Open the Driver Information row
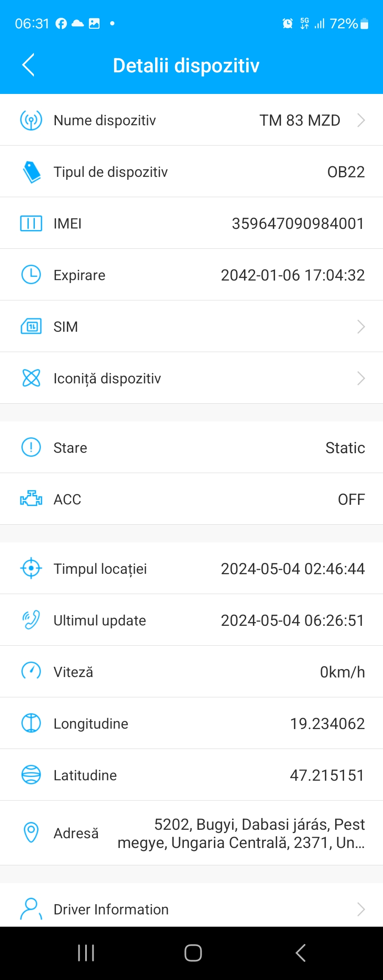Screen dimensions: 383x980 [191, 905]
